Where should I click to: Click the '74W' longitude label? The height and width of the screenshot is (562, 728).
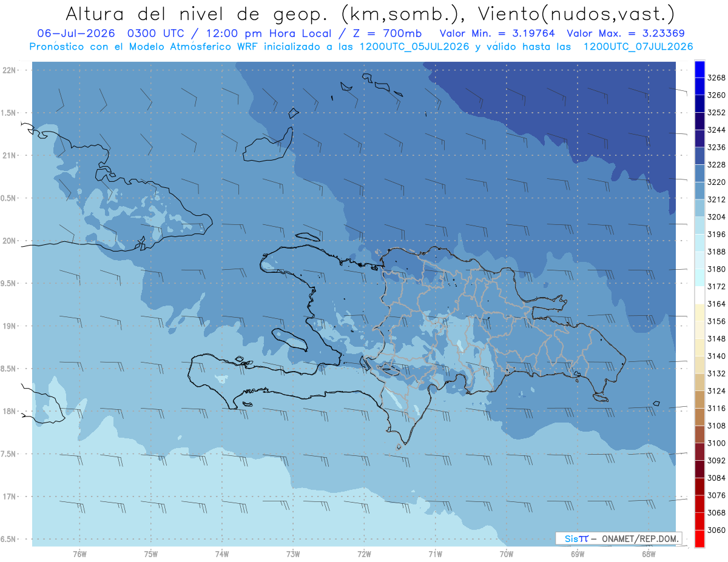tap(222, 554)
